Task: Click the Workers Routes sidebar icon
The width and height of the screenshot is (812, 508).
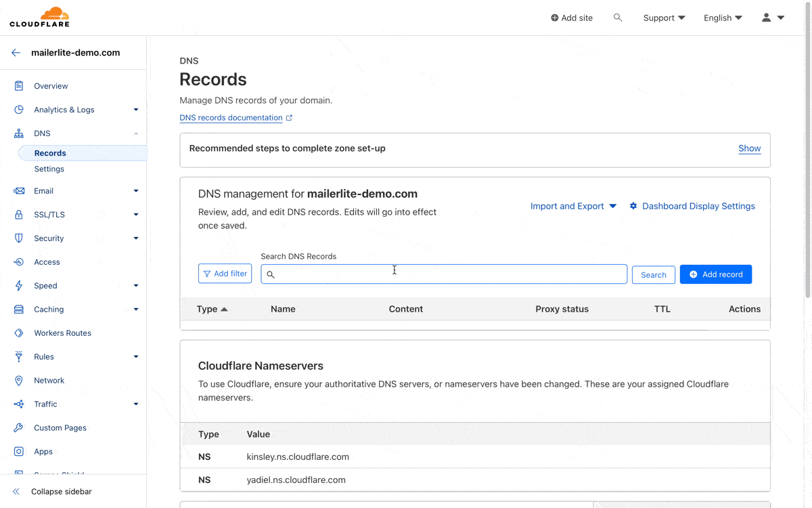Action: (x=19, y=333)
